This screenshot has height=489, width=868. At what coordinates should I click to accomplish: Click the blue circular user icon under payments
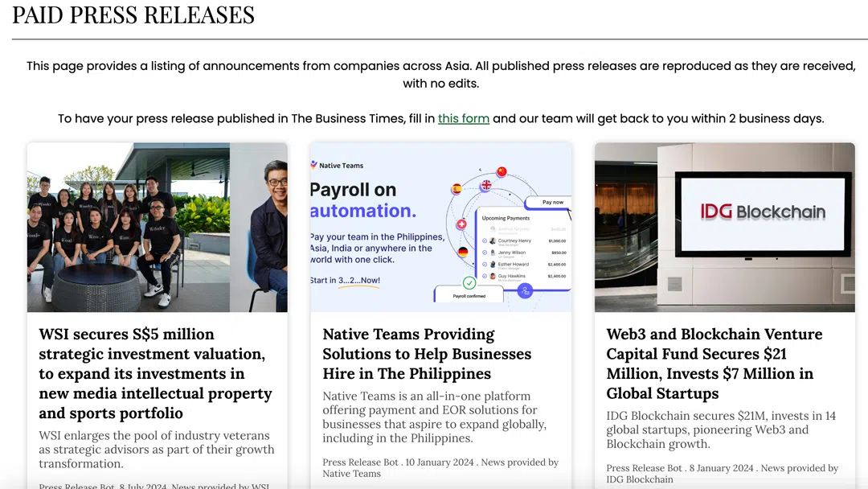tap(526, 290)
